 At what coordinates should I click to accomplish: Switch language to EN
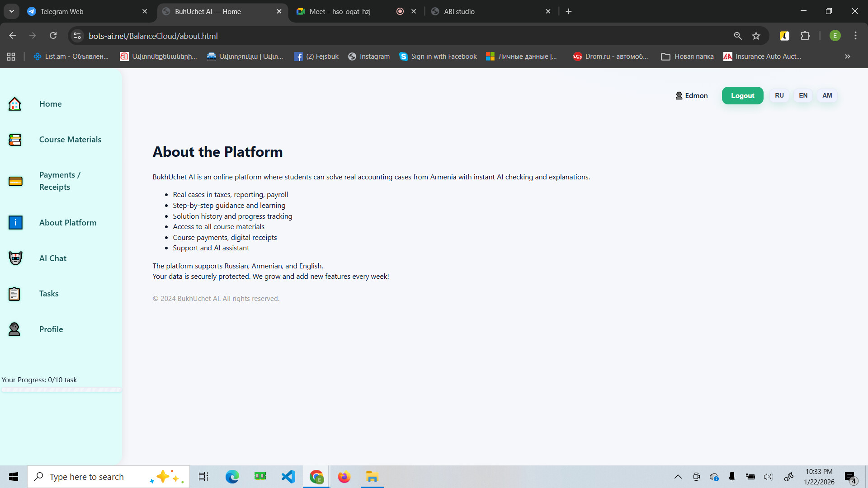click(803, 95)
